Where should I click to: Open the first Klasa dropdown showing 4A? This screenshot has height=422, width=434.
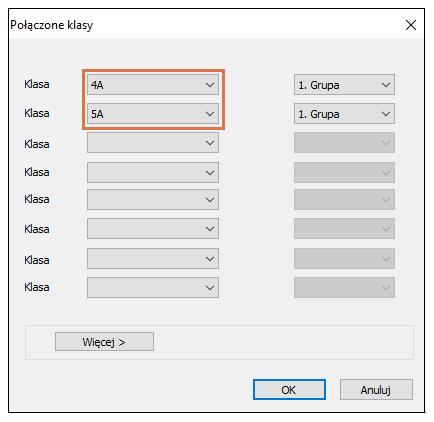coord(153,85)
